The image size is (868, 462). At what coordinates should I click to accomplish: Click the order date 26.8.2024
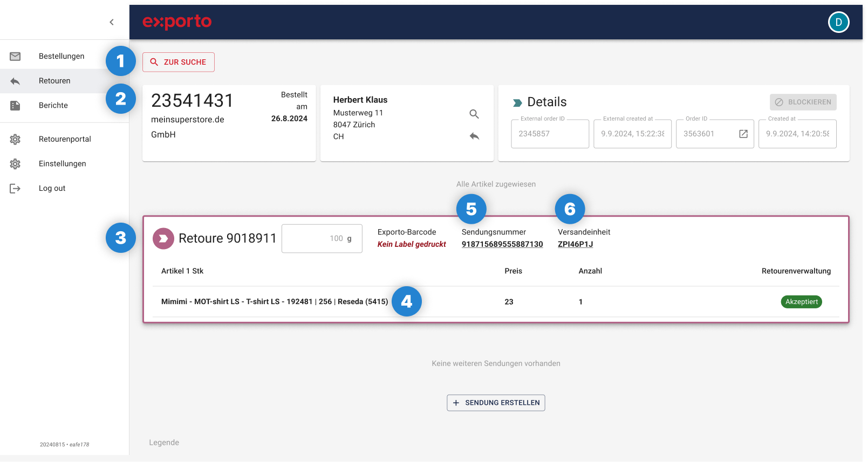click(289, 119)
